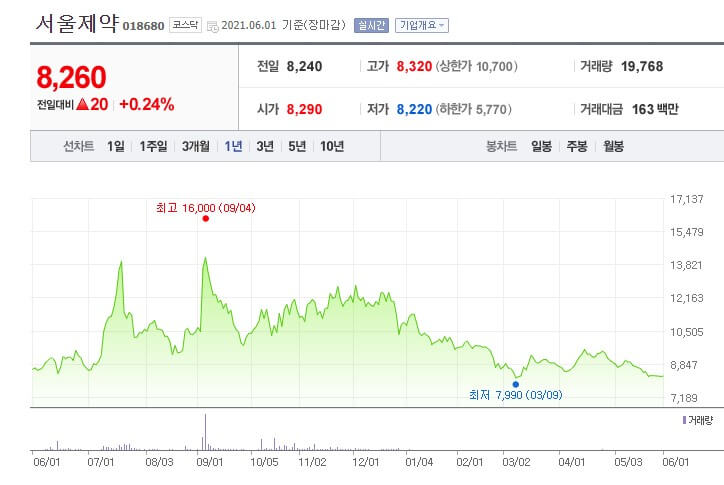The width and height of the screenshot is (724, 485).
Task: Click the red up triangle 20 change indicator
Action: pos(92,104)
